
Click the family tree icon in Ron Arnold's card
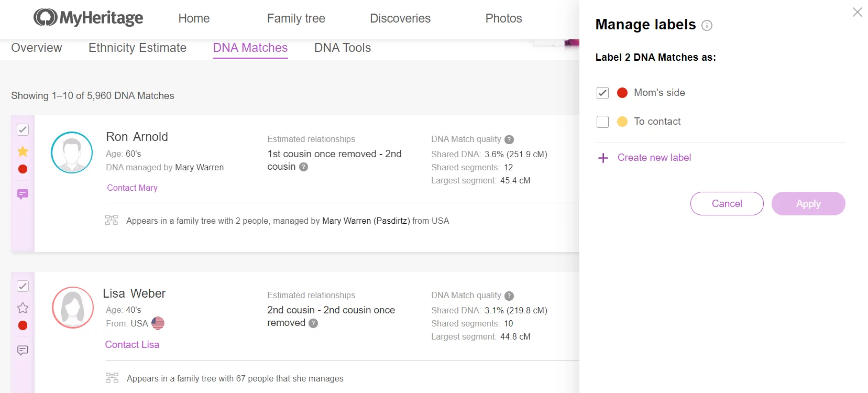(x=112, y=220)
